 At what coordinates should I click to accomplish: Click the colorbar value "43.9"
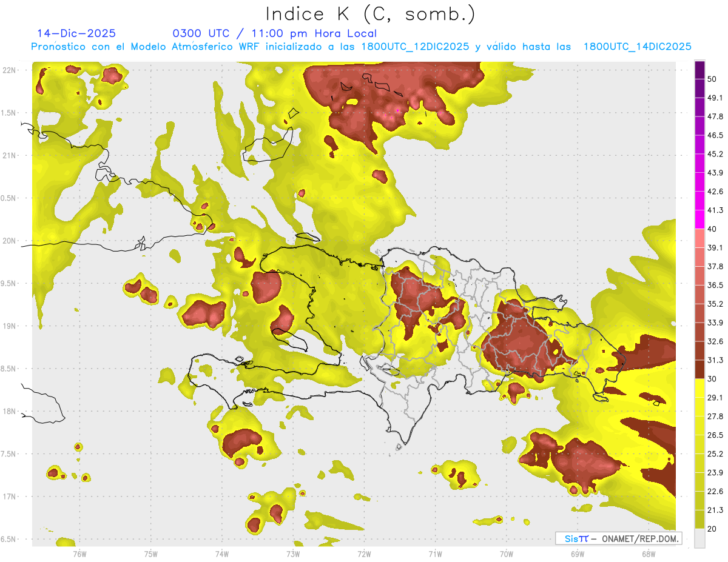tap(715, 173)
